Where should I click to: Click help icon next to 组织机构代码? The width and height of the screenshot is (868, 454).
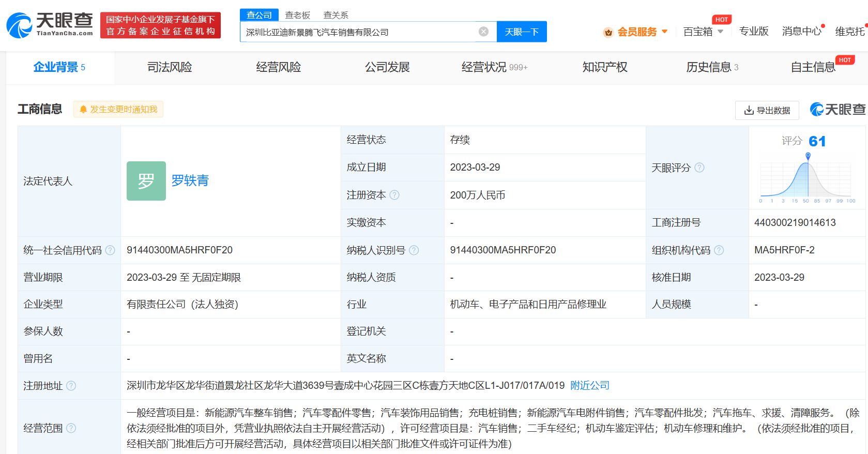[719, 250]
